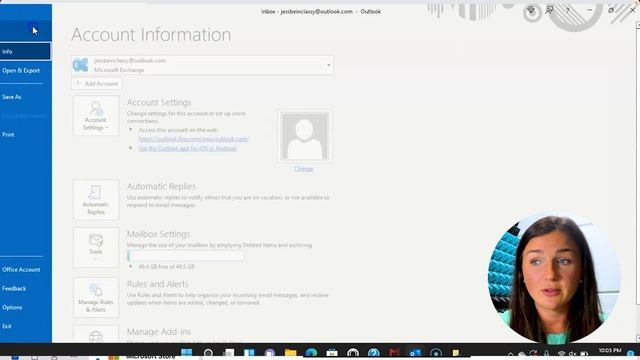Click the feedback person icon in title bar
The image size is (640, 360).
point(549,10)
